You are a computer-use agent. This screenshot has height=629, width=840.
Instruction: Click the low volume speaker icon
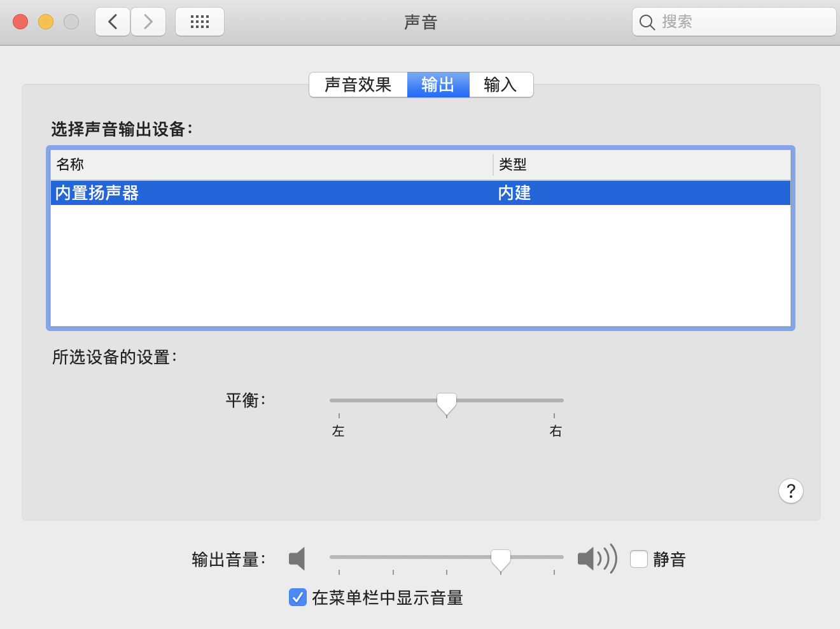297,559
